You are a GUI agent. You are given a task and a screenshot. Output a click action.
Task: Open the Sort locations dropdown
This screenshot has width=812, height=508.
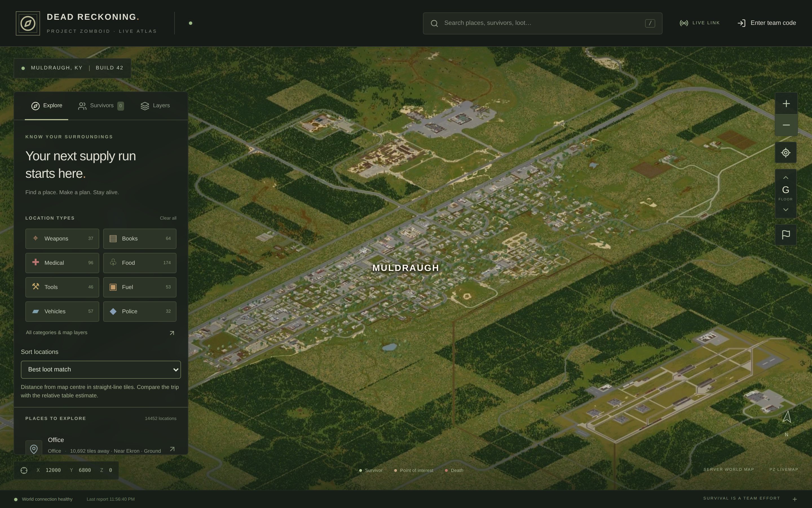coord(101,370)
